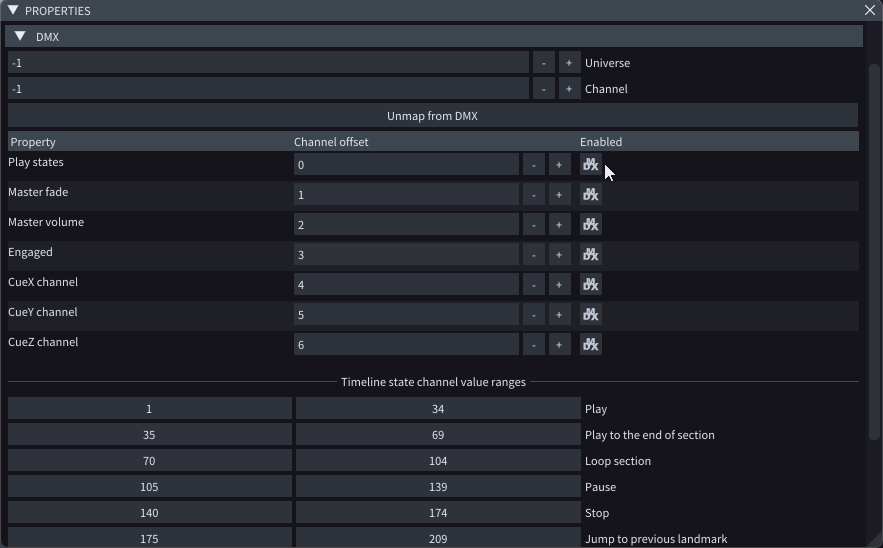Toggle DMX enabled icon for Master fade
883x548 pixels.
coord(590,195)
